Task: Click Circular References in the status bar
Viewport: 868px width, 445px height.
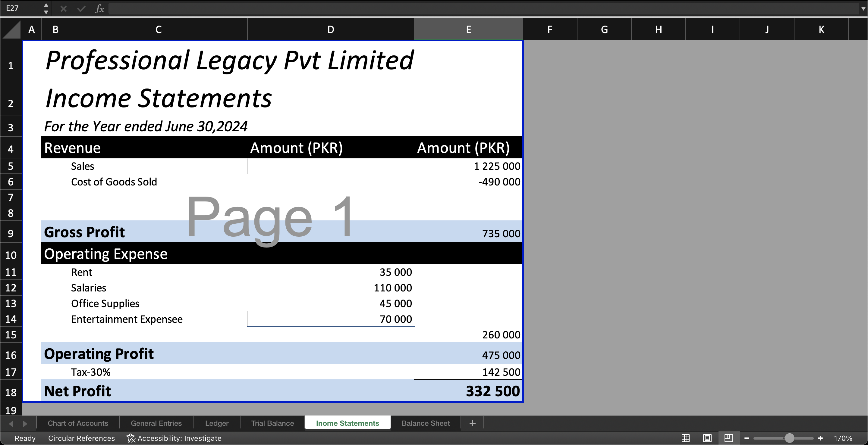Action: (81, 438)
